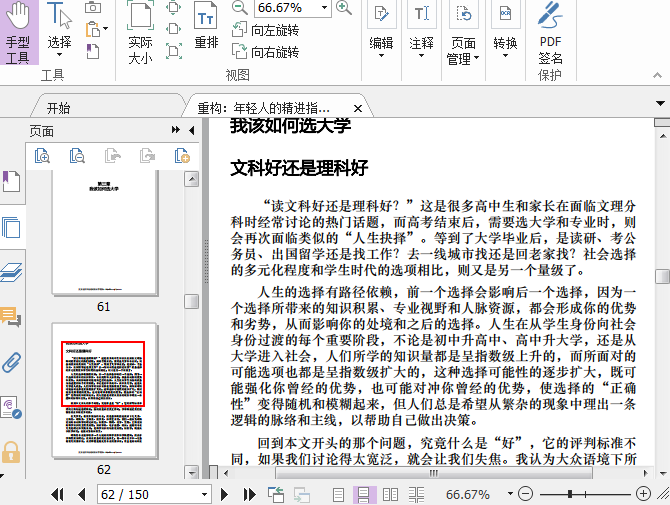Select the Hand tool (手型工具)

point(18,32)
